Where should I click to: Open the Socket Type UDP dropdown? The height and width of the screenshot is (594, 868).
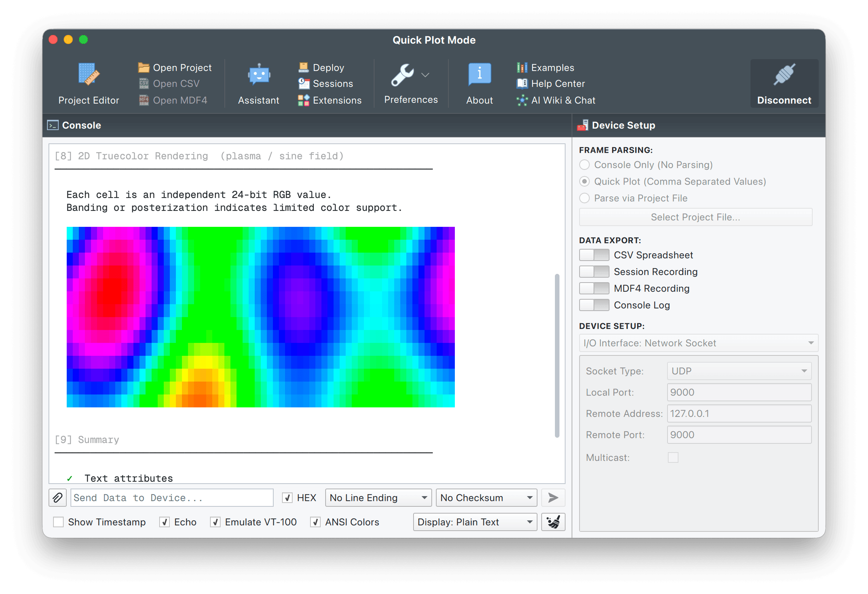tap(739, 371)
